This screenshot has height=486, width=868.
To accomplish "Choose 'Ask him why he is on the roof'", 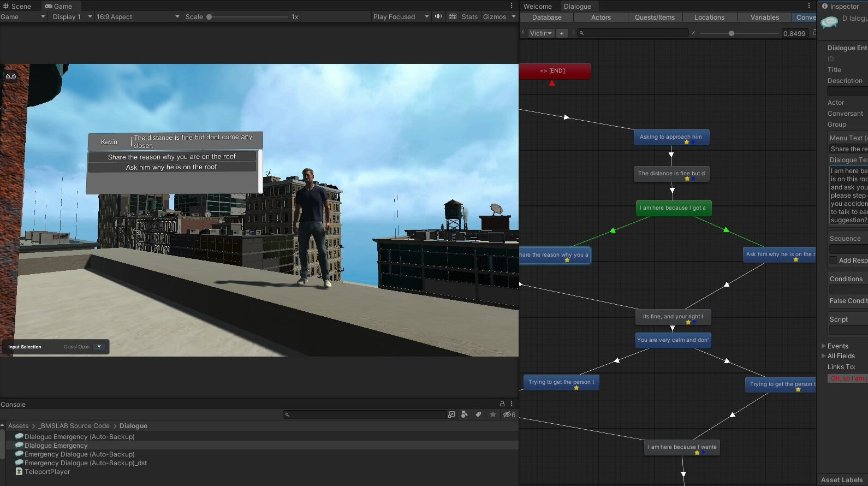I will [x=171, y=167].
